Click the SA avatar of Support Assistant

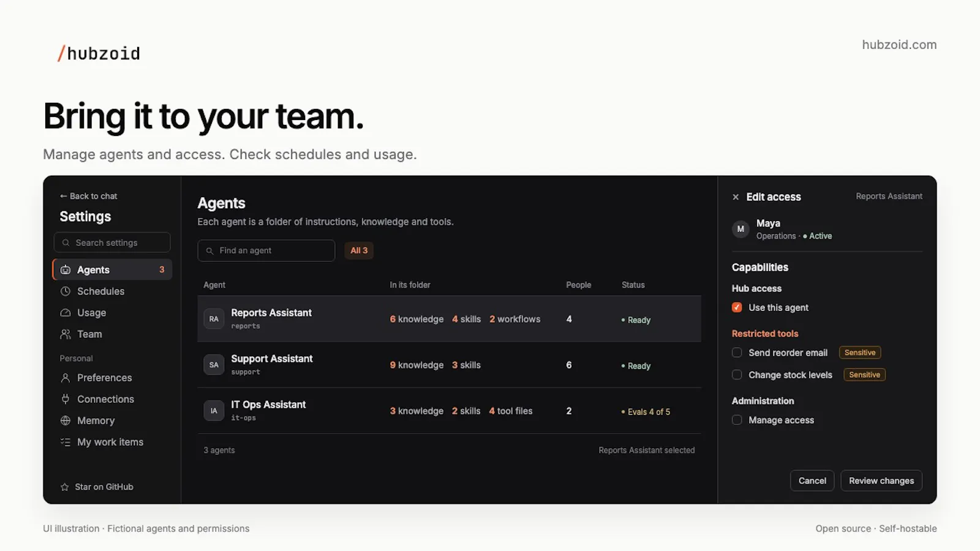click(x=214, y=365)
